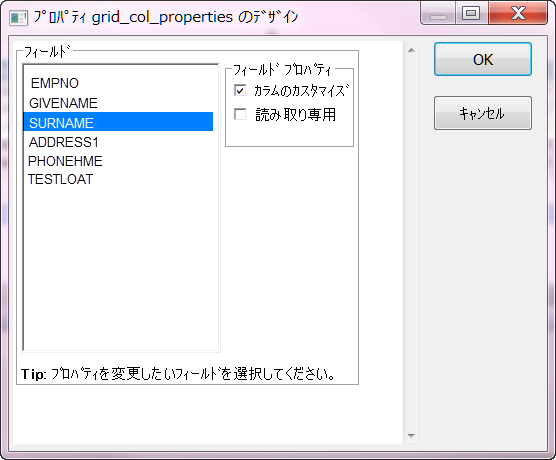Image resolution: width=556 pixels, height=460 pixels.
Task: Click the scrollbar down arrow
Action: point(411,436)
